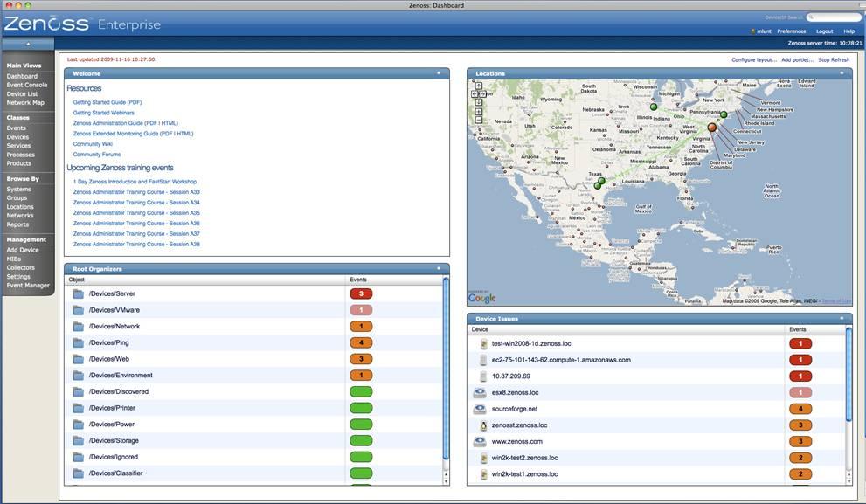Open the Help link in the header
This screenshot has width=866, height=504.
[849, 31]
